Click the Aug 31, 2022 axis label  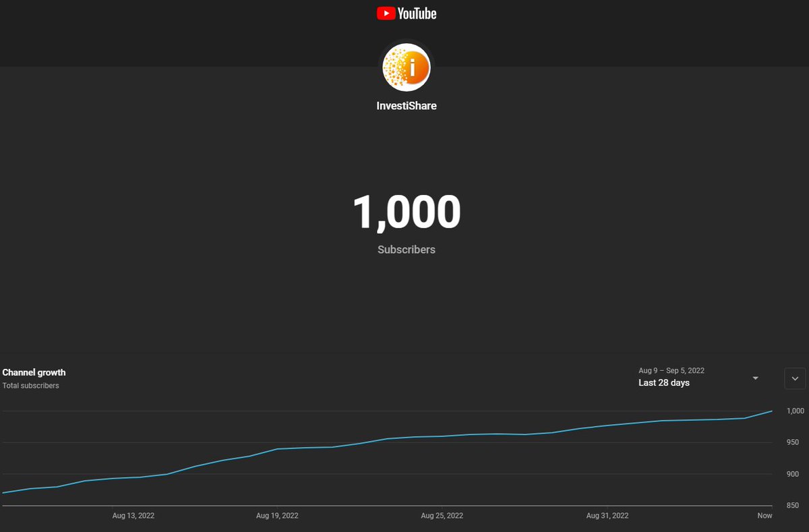607,516
